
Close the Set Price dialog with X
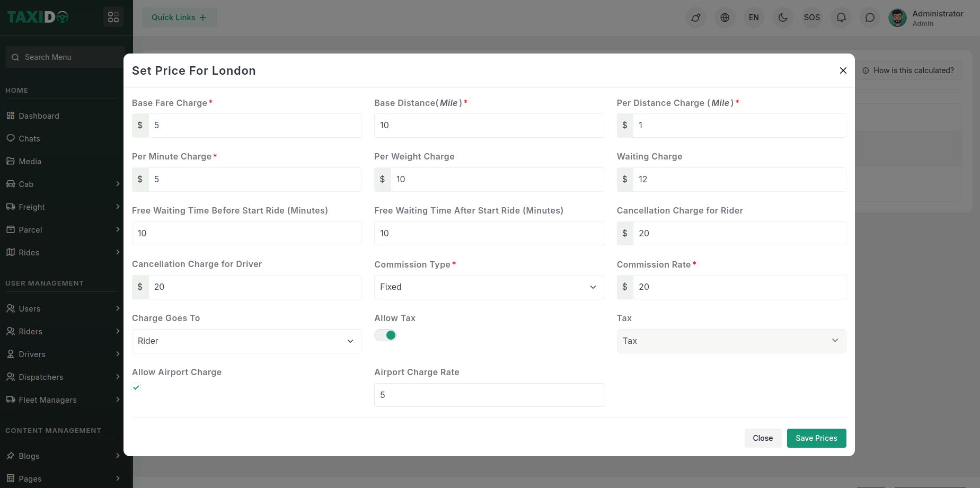tap(843, 70)
